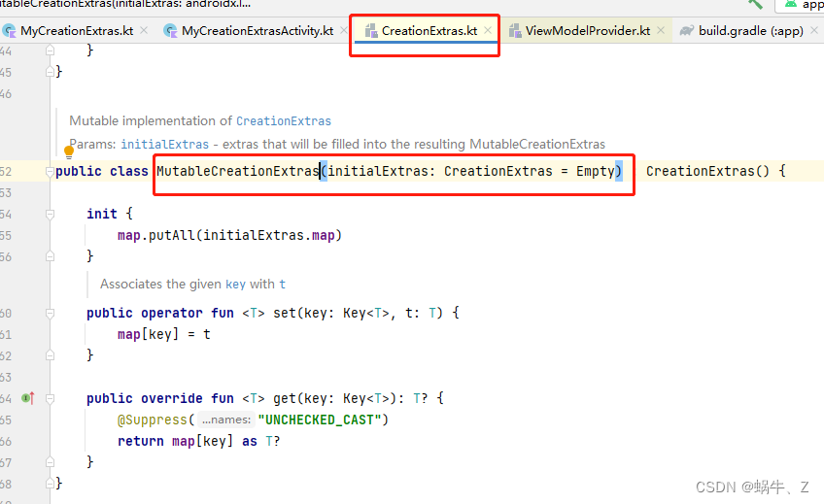Close the CreationExtras.kt tab

coord(488,30)
